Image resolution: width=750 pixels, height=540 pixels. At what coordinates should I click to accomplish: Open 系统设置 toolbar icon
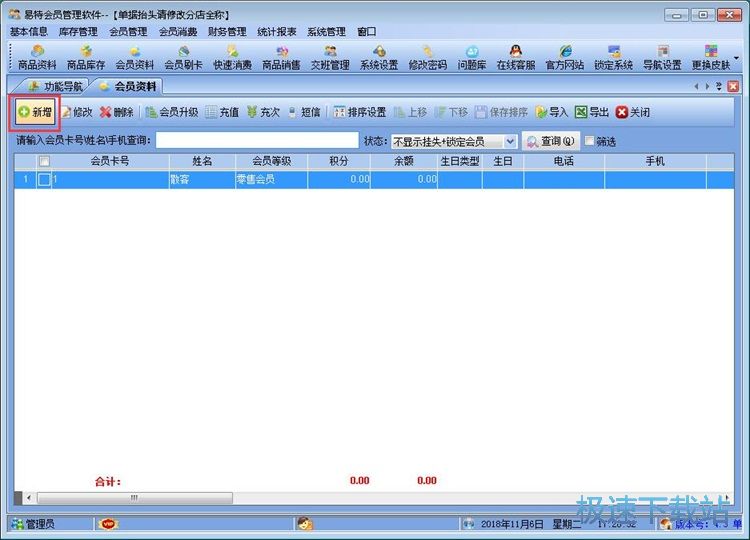click(x=379, y=57)
